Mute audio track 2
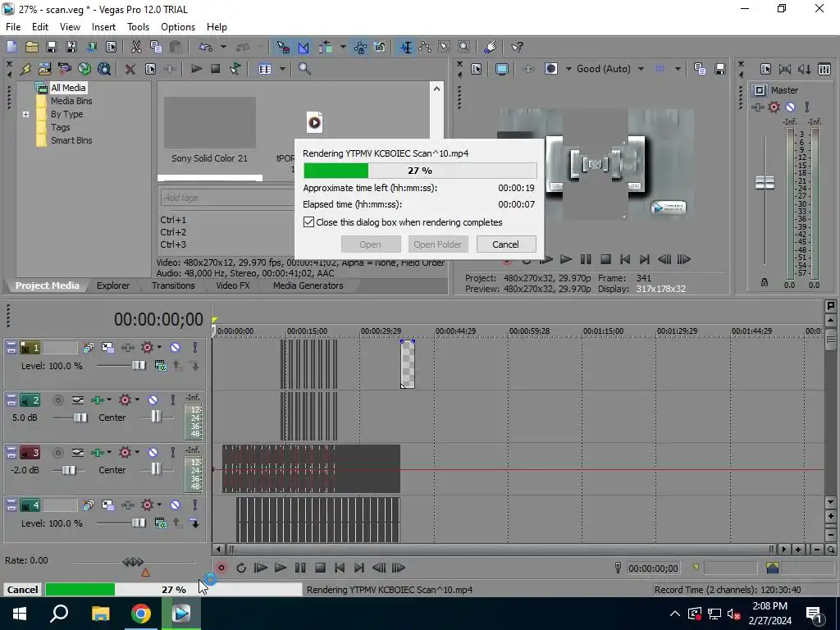Image resolution: width=840 pixels, height=630 pixels. click(153, 399)
